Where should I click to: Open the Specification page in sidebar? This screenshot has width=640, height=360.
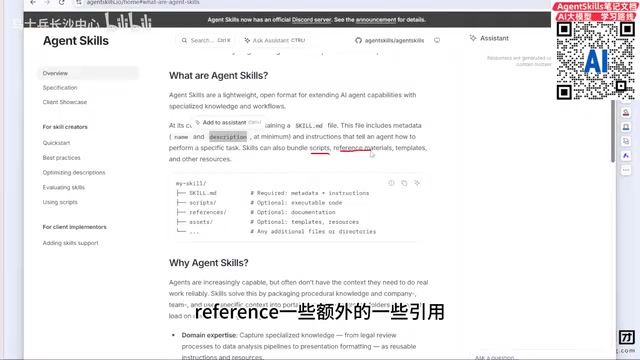[60, 88]
